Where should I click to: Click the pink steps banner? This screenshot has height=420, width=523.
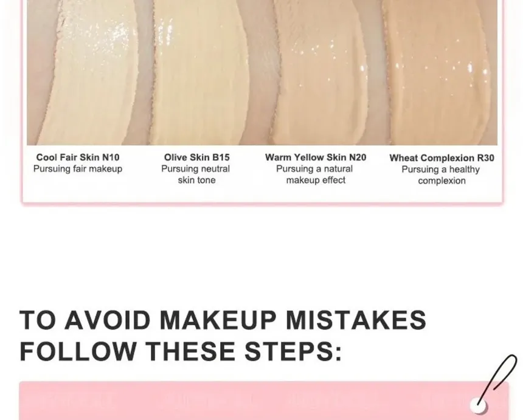263,401
